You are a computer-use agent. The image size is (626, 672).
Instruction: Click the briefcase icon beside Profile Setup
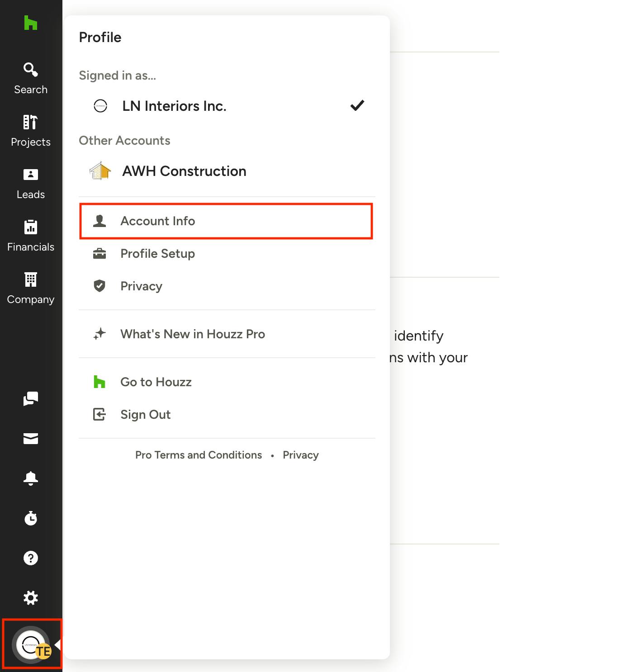click(100, 254)
